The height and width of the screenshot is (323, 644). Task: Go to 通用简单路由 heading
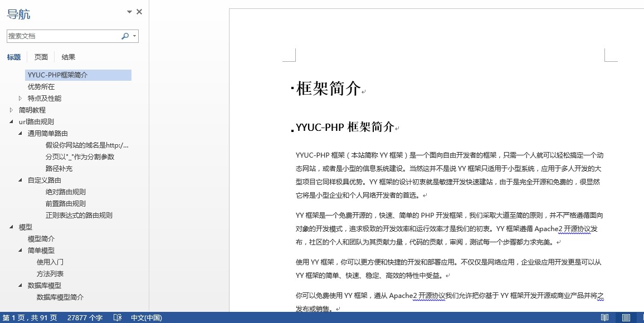pyautogui.click(x=48, y=134)
